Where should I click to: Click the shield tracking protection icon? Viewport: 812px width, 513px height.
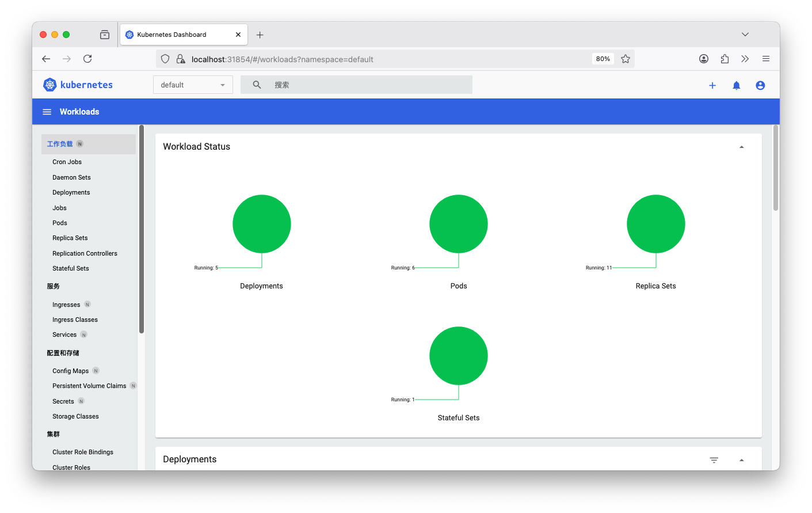(165, 59)
